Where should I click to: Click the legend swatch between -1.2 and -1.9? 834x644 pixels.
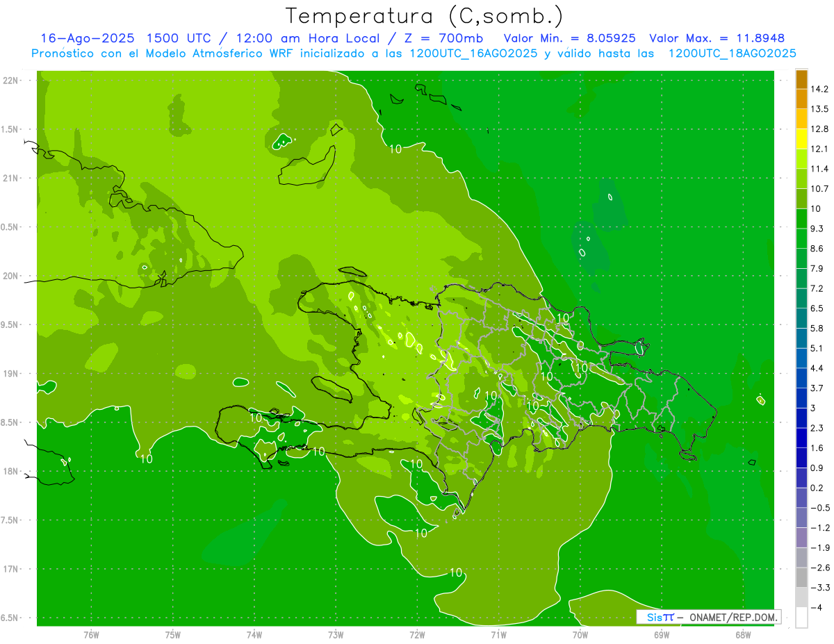click(801, 538)
